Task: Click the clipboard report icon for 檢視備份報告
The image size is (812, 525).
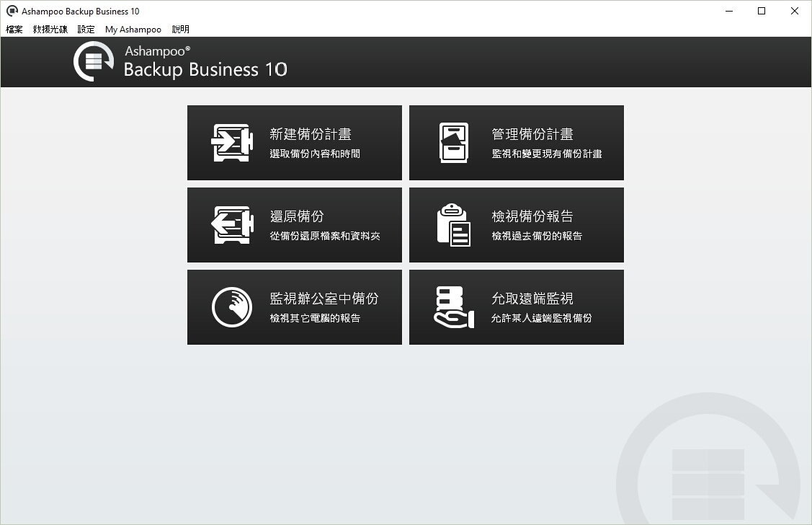Action: (454, 225)
